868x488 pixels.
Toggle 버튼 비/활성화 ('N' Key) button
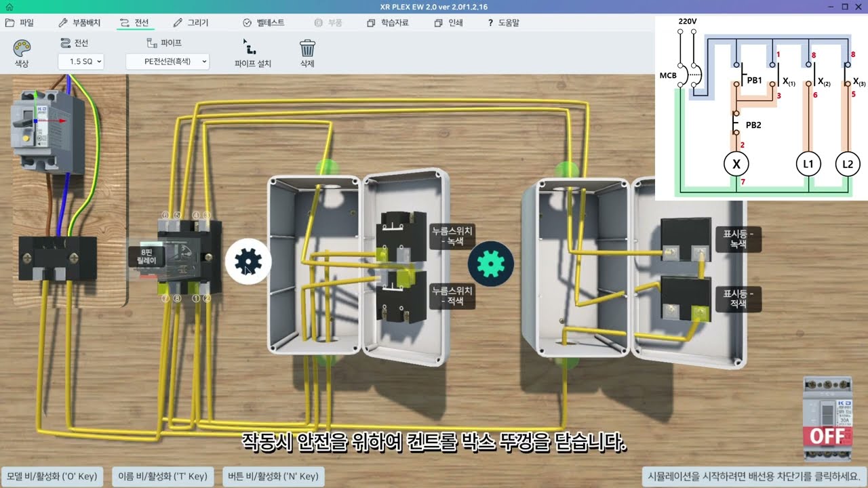pyautogui.click(x=273, y=476)
